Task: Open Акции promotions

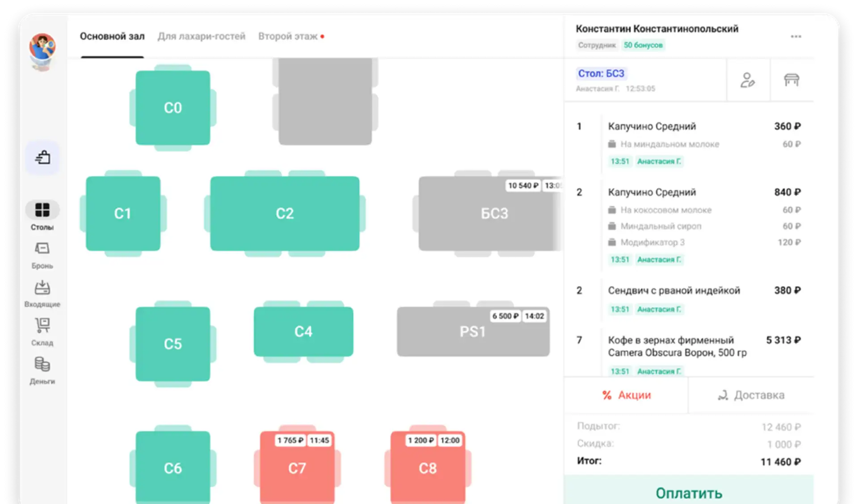Action: tap(626, 395)
